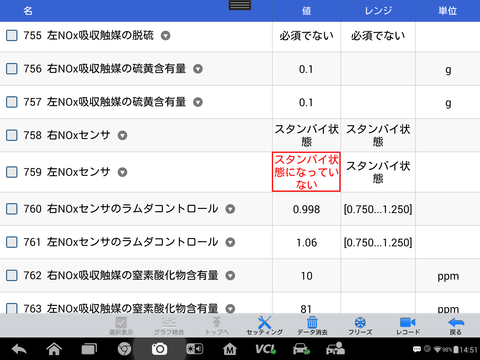Tap the Wi-Fi status icon
Viewport: 480px width, 360px height.
[437, 349]
